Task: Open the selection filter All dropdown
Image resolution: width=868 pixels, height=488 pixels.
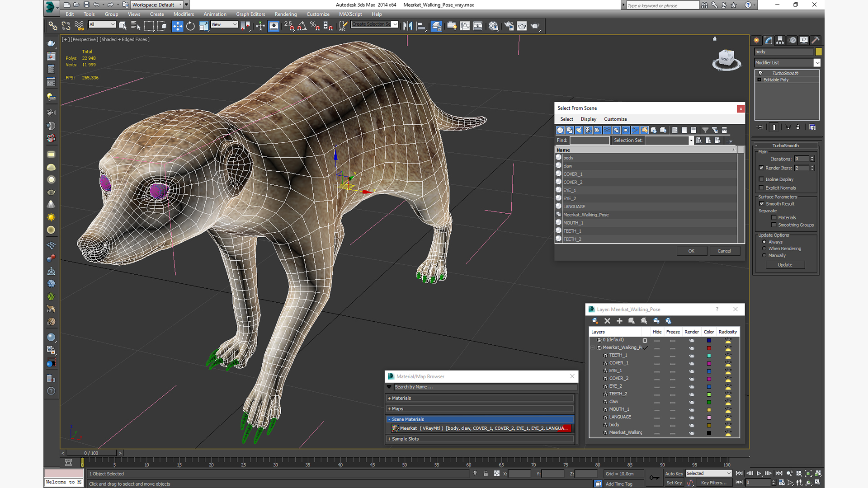Action: (102, 24)
